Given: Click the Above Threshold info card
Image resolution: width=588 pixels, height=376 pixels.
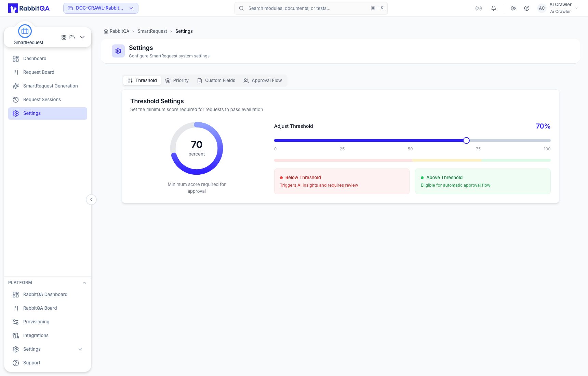Looking at the screenshot, I should 483,181.
